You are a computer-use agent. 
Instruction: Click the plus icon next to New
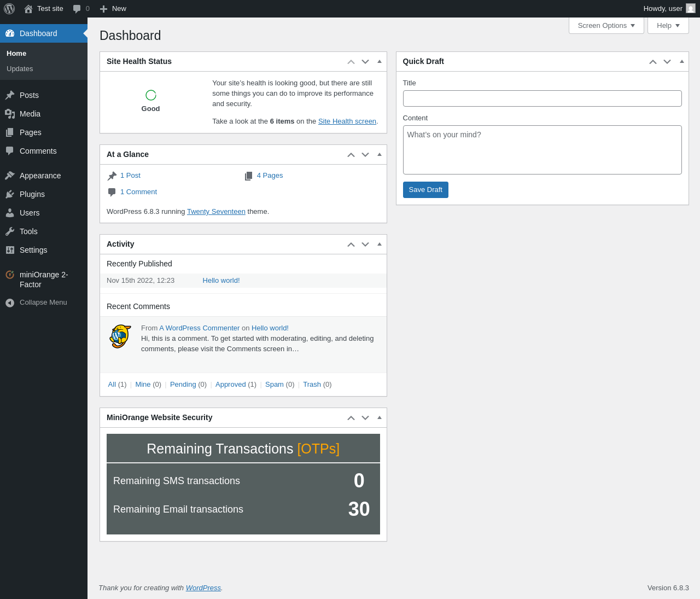pos(103,9)
